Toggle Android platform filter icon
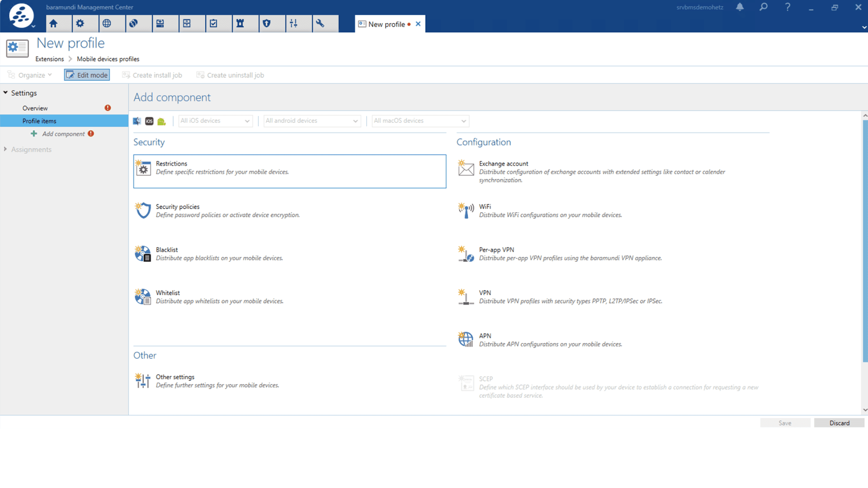 (161, 121)
